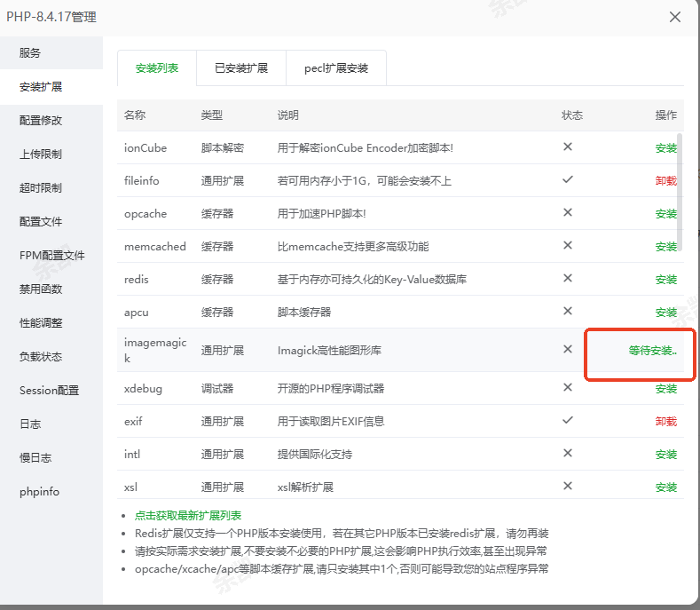700x610 pixels.
Task: Click the imagemagick status X icon
Action: point(568,349)
